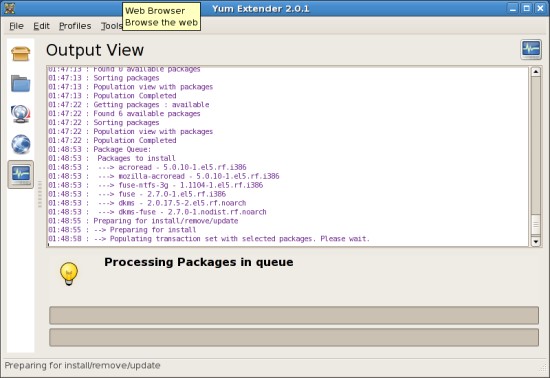Screen dimensions: 550x378
Task: Open the File menu
Action: (16, 26)
